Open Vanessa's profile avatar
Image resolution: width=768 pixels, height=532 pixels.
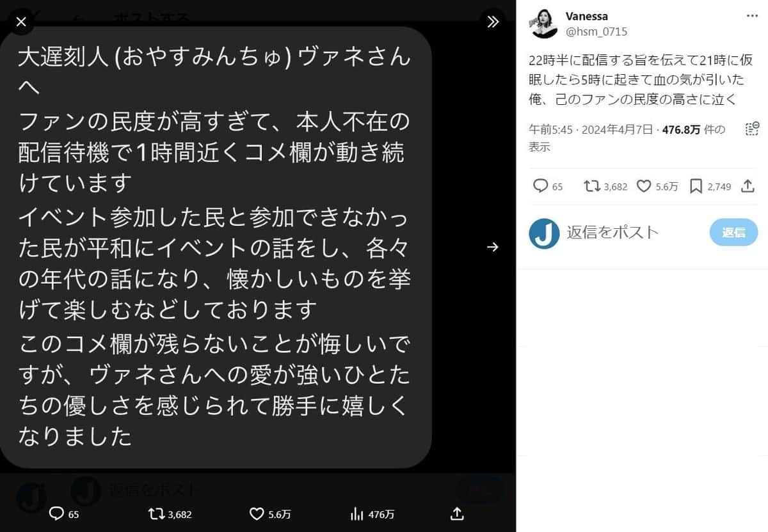[x=544, y=24]
